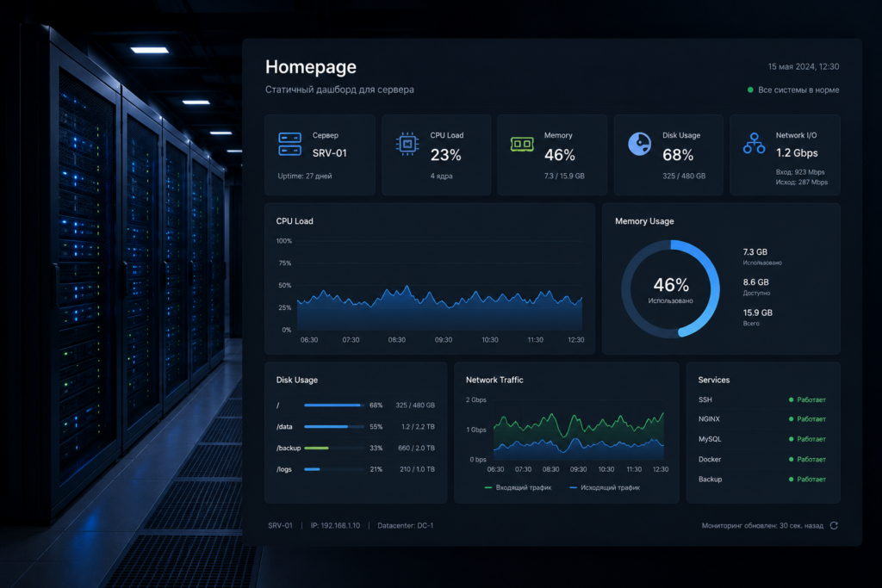Screen dimensions: 882x588
Task: Click the Все системы в норме status text
Action: pyautogui.click(x=798, y=90)
